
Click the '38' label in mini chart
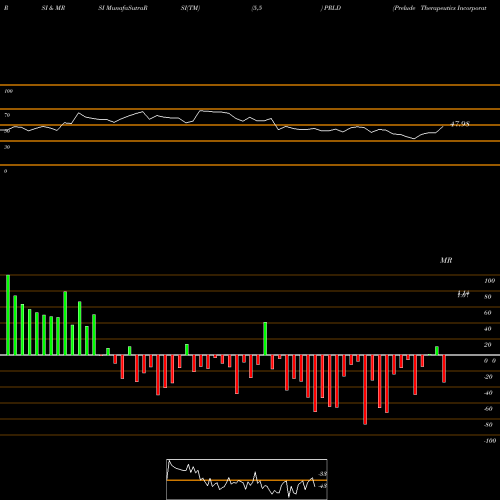pos(323,474)
